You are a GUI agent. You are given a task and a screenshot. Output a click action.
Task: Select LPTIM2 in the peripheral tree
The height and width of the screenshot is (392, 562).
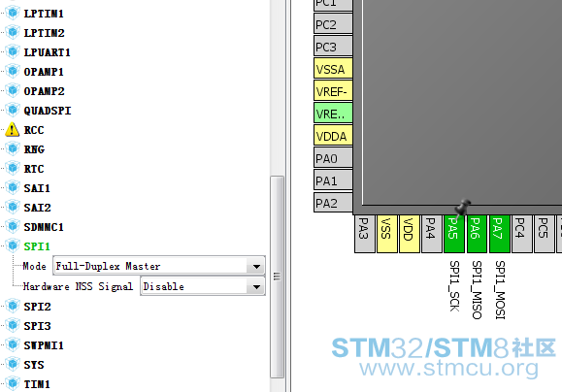click(44, 33)
